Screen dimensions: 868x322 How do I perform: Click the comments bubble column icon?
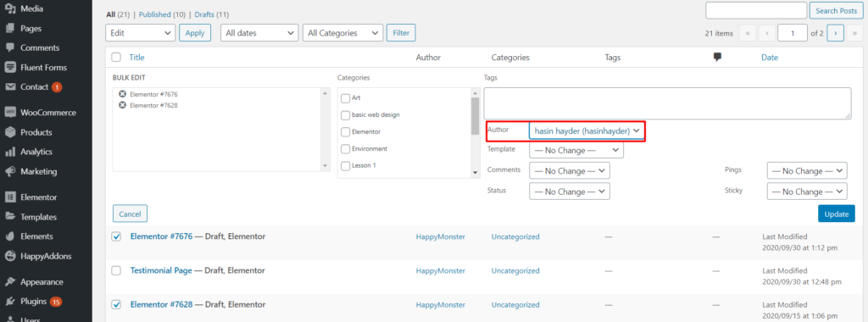pyautogui.click(x=717, y=57)
